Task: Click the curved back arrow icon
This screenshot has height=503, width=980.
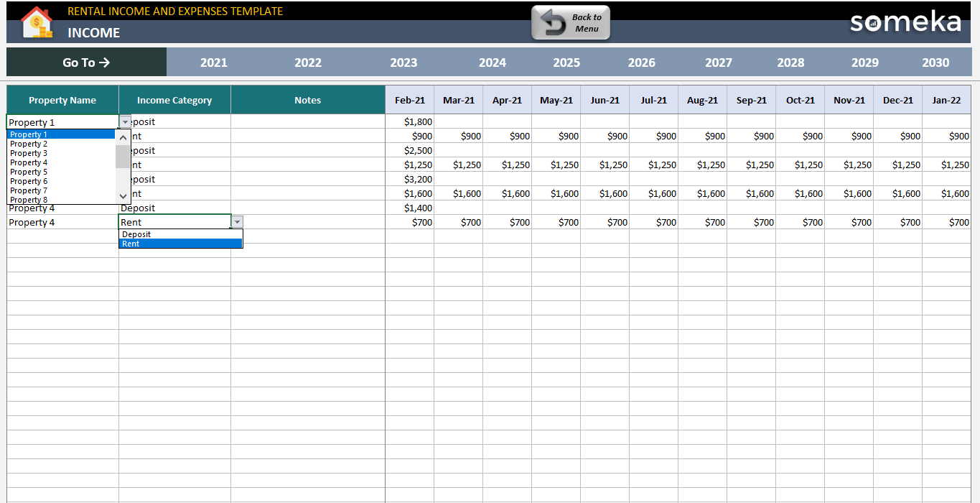Action: coord(552,22)
